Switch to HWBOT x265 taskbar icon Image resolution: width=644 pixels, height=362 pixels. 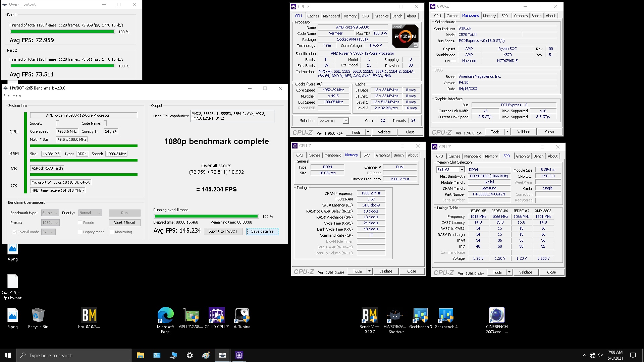click(222, 355)
